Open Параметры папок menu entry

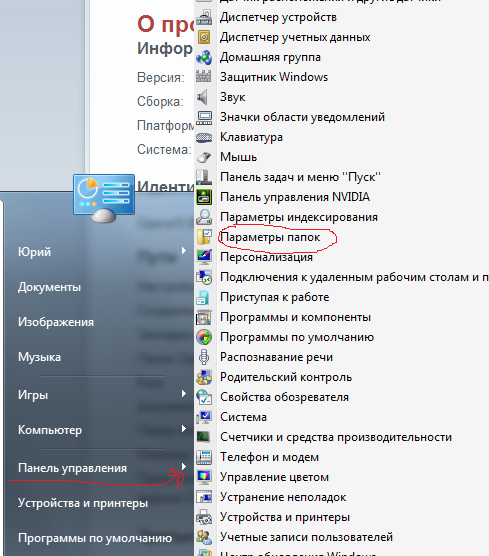[x=270, y=237]
